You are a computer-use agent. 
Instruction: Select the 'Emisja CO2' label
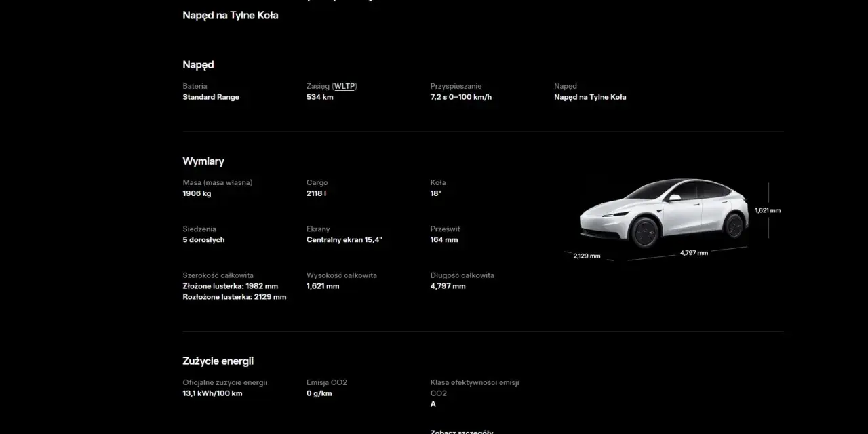click(327, 382)
